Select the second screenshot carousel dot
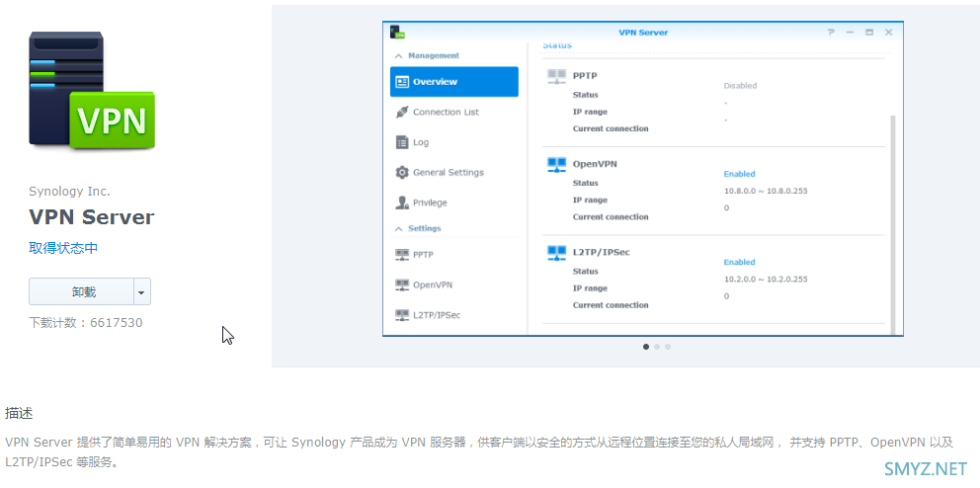Image resolution: width=980 pixels, height=488 pixels. tap(657, 347)
